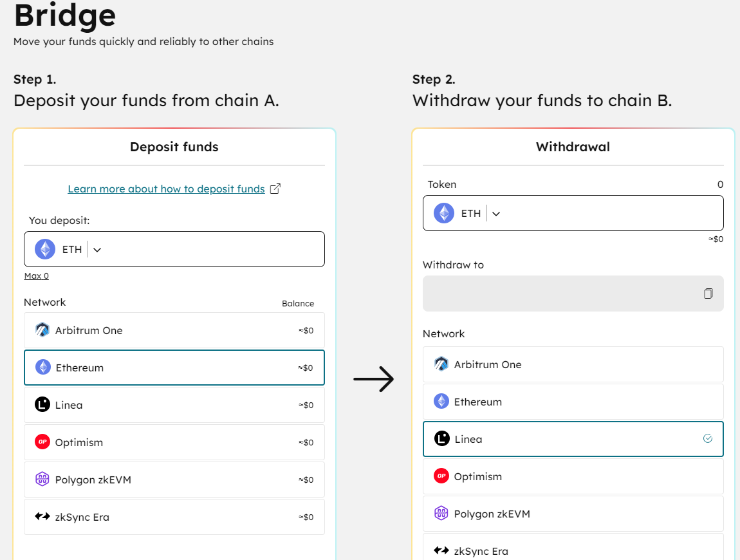Expand the deposit token ETH dropdown chevron
740x560 pixels.
click(98, 250)
